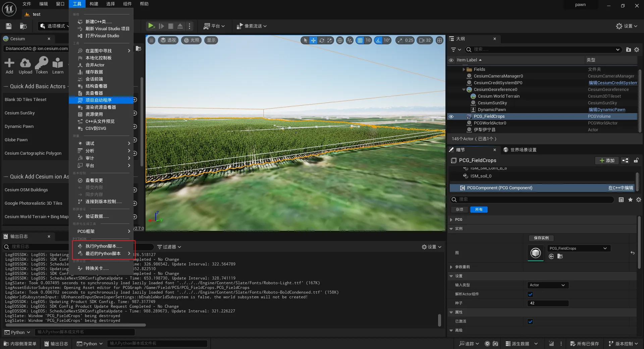The height and width of the screenshot is (349, 644).
Task: Open the 输入类型 Actor dropdown
Action: (547, 285)
